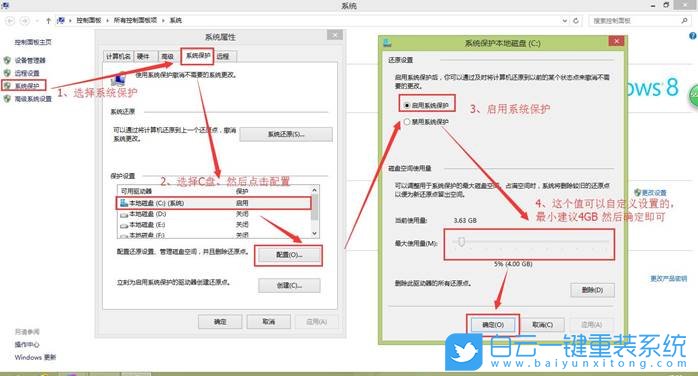Click the search magnifier icon
The image size is (698, 376).
(x=684, y=20)
